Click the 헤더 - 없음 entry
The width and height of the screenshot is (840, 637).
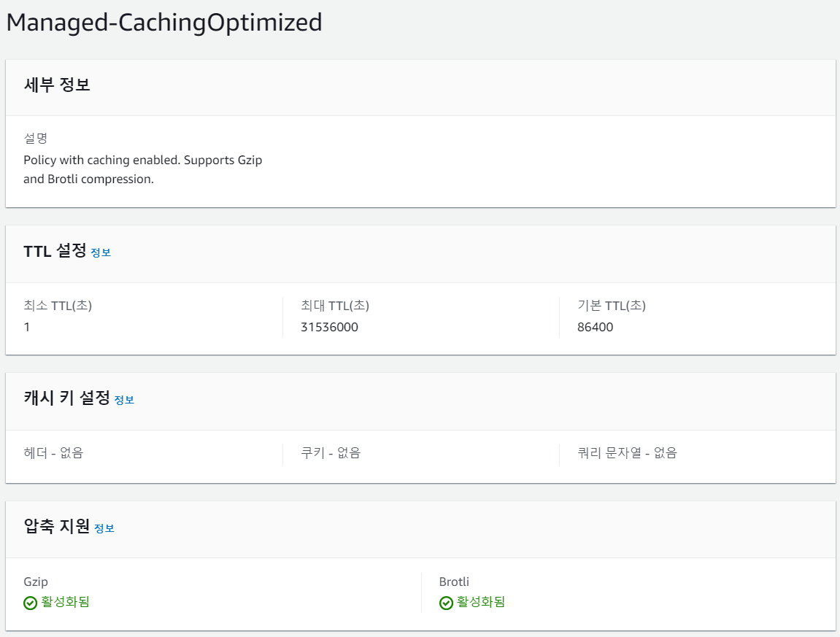[x=53, y=453]
